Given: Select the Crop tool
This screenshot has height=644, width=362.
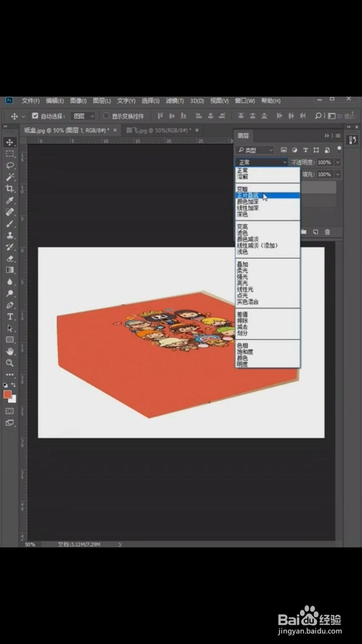Looking at the screenshot, I should pyautogui.click(x=10, y=189).
